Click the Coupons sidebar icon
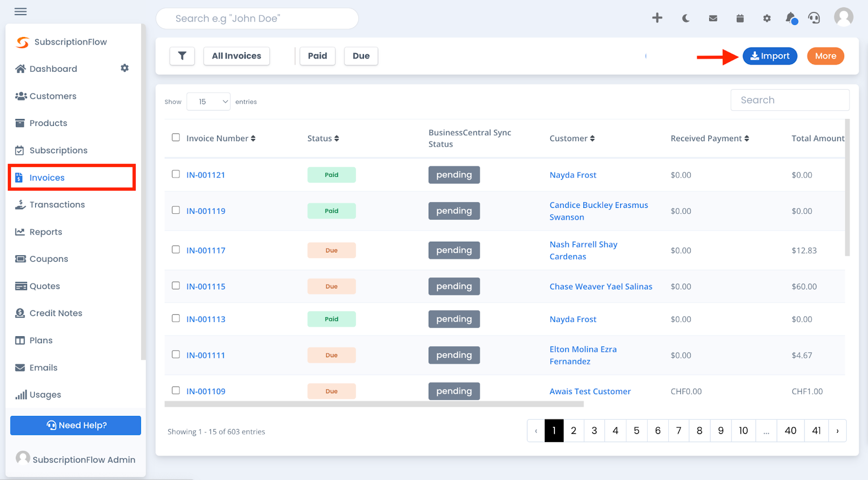This screenshot has height=480, width=868. click(21, 259)
